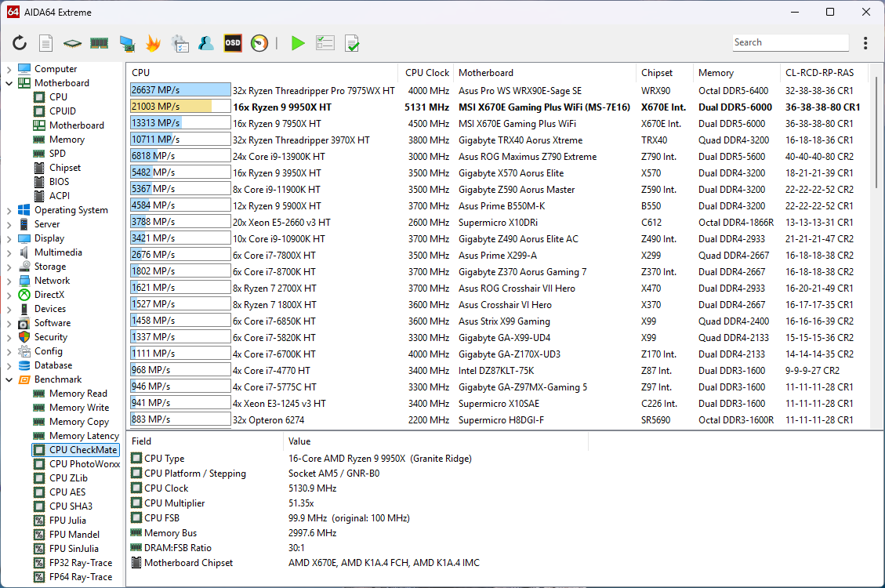
Task: Click the gauge SensorPanel icon
Action: click(259, 43)
